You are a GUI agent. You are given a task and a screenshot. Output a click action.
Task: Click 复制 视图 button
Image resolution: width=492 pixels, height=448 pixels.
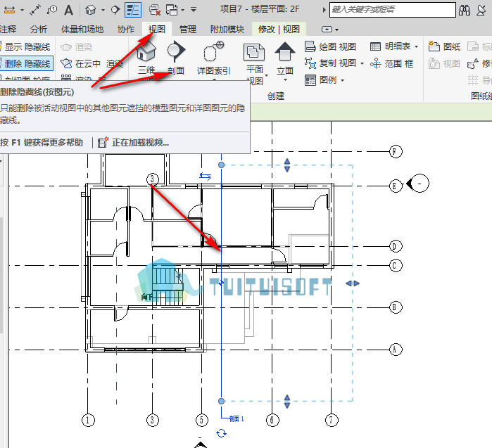(x=330, y=63)
